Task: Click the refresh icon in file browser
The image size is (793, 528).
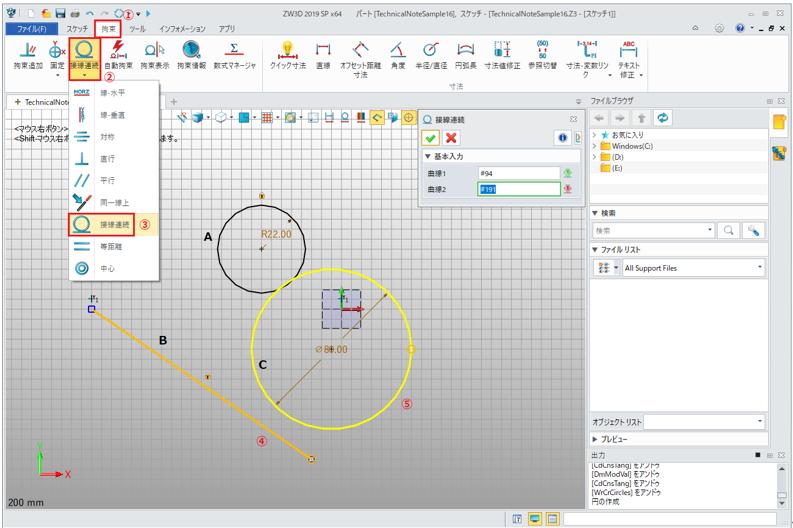Action: coord(663,118)
